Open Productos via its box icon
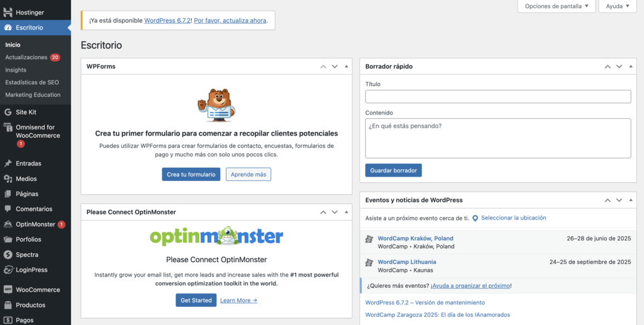Viewport: 644px width, 325px height. [8, 305]
